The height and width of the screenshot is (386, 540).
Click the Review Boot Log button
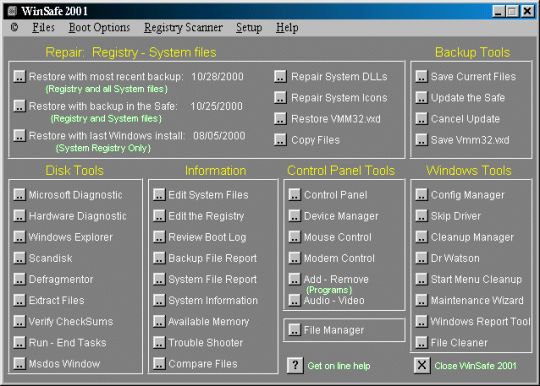pyautogui.click(x=159, y=237)
